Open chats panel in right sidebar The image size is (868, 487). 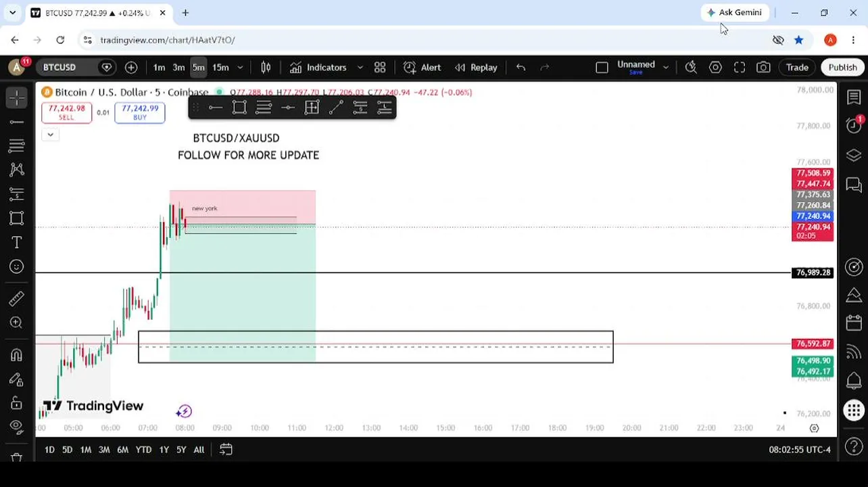click(854, 184)
